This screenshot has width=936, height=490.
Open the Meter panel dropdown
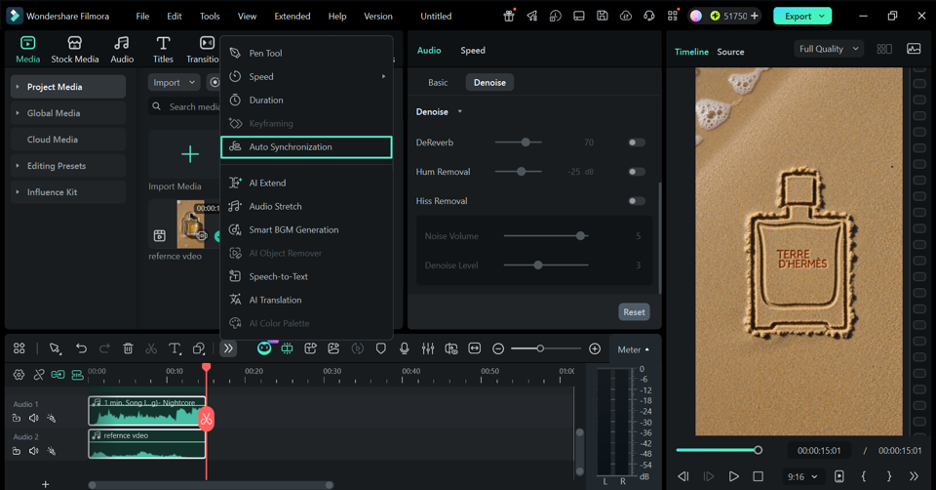(633, 350)
